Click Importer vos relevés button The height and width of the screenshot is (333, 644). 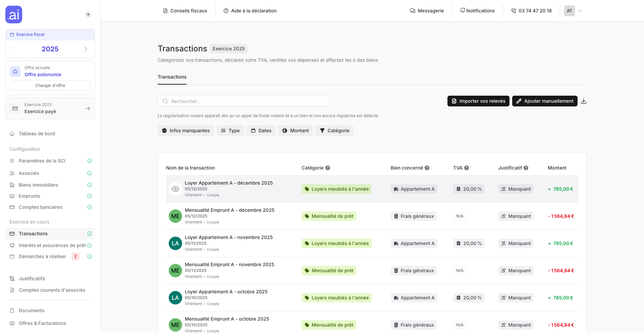478,101
